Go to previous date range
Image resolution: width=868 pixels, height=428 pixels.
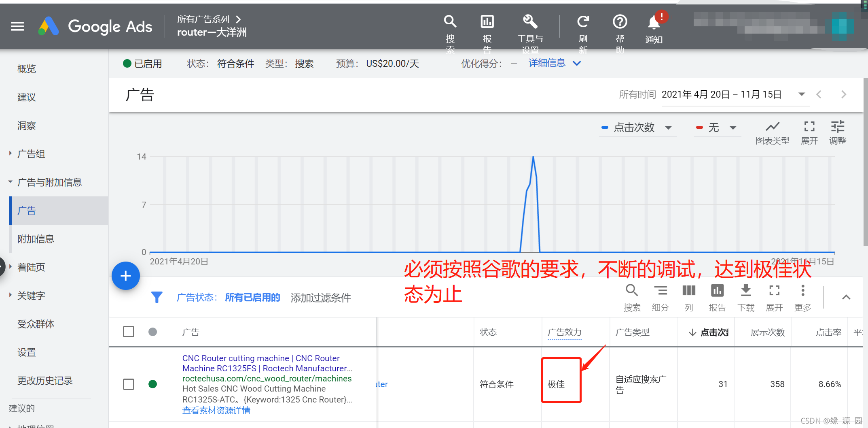pyautogui.click(x=819, y=94)
